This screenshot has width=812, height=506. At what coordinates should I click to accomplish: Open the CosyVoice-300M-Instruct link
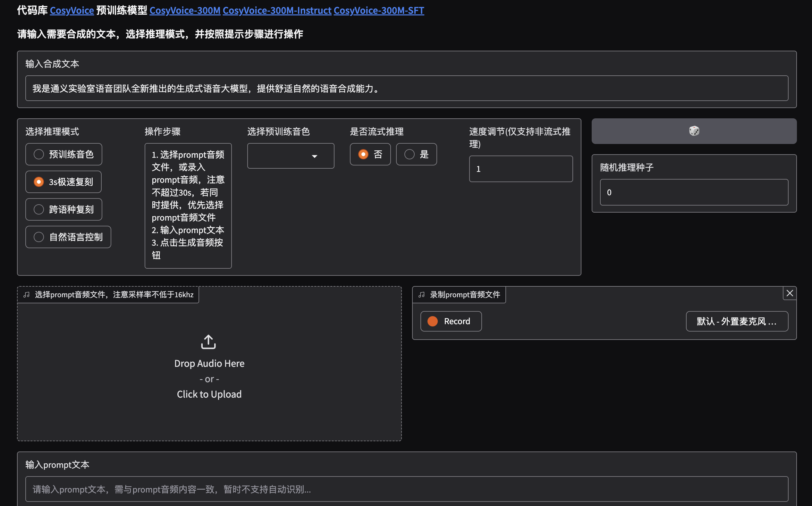pyautogui.click(x=277, y=10)
